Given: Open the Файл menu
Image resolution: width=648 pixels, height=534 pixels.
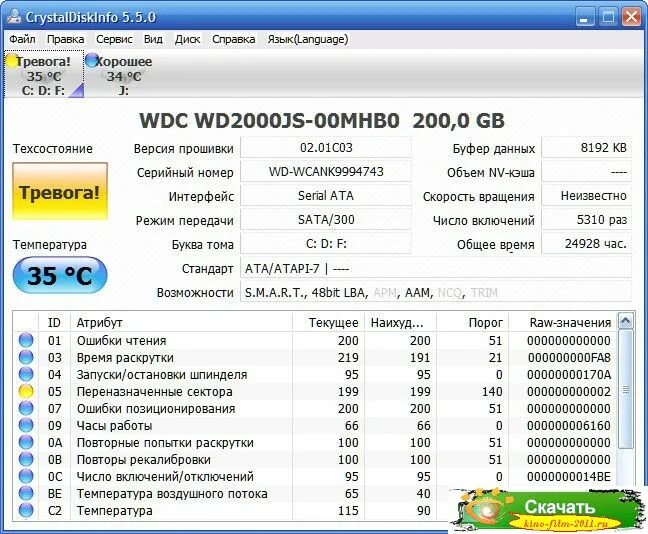Looking at the screenshot, I should [x=22, y=39].
